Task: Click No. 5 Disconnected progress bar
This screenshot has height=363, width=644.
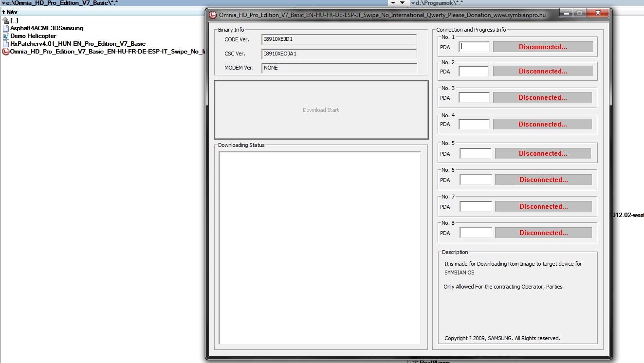Action: pyautogui.click(x=543, y=153)
